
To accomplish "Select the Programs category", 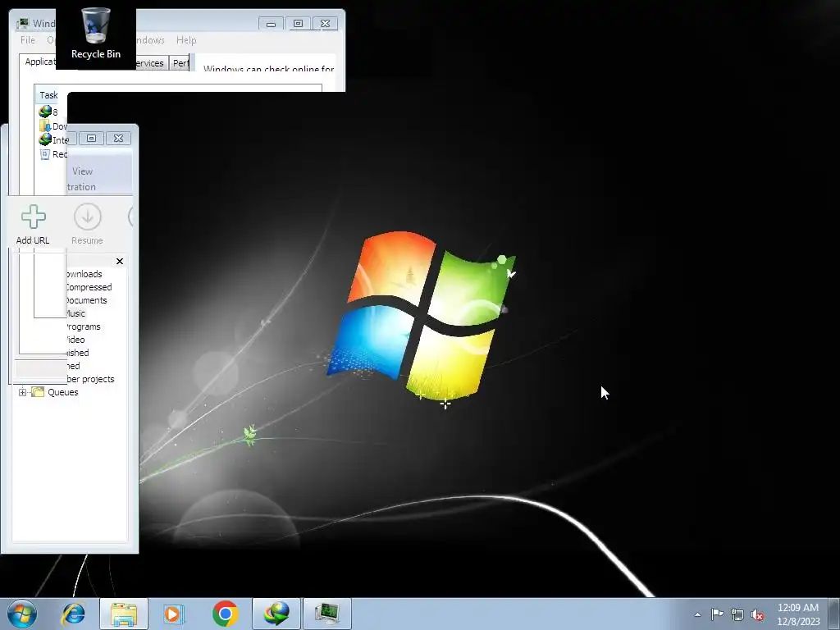I will coord(83,326).
